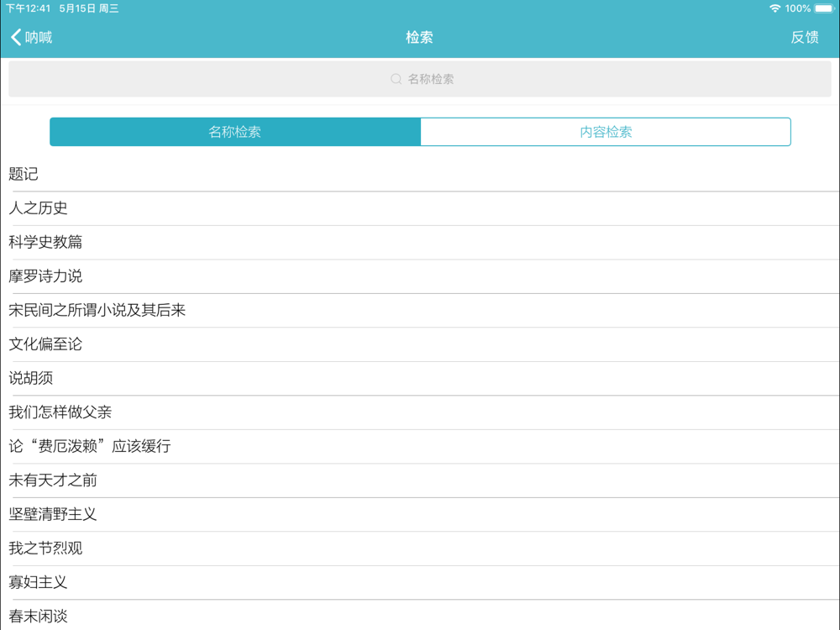The width and height of the screenshot is (840, 630).
Task: Choose 说胡须 from the list
Action: click(420, 378)
